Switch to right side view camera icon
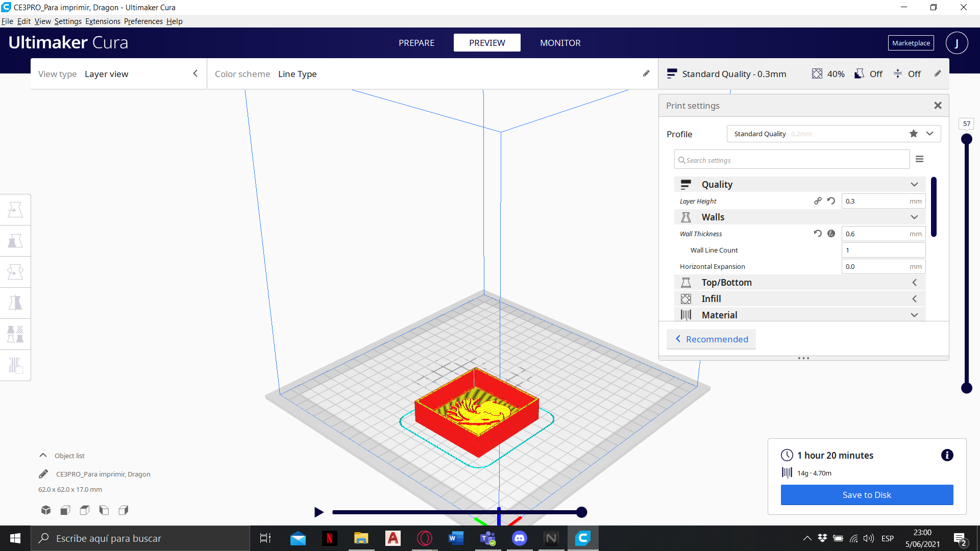Image resolution: width=980 pixels, height=551 pixels. pyautogui.click(x=124, y=510)
